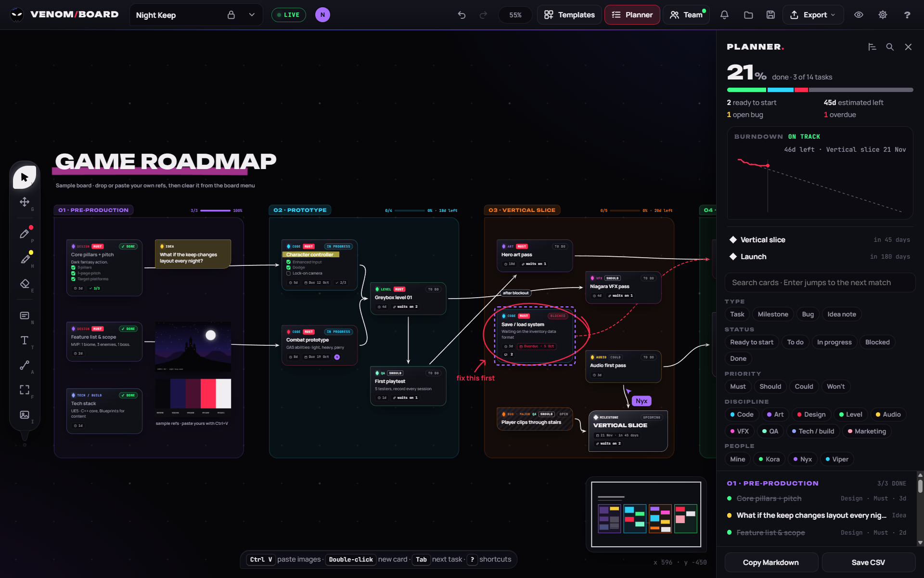
Task: Choose the pan/move tool
Action: tap(25, 202)
